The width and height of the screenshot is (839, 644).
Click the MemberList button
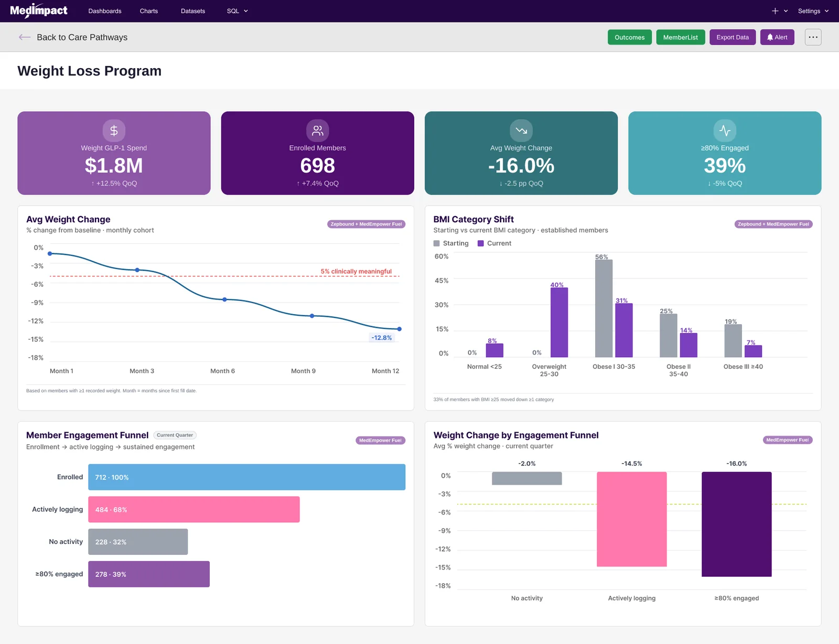point(681,37)
